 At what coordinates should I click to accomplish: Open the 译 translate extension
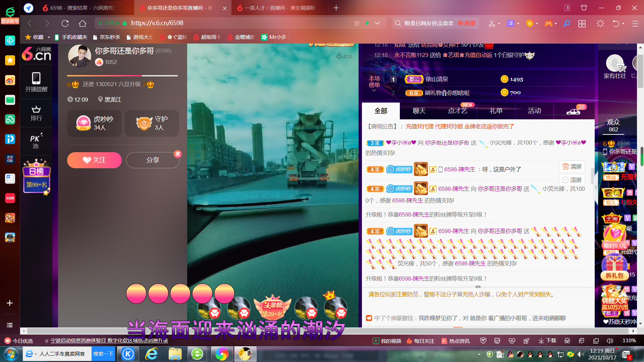511,23
